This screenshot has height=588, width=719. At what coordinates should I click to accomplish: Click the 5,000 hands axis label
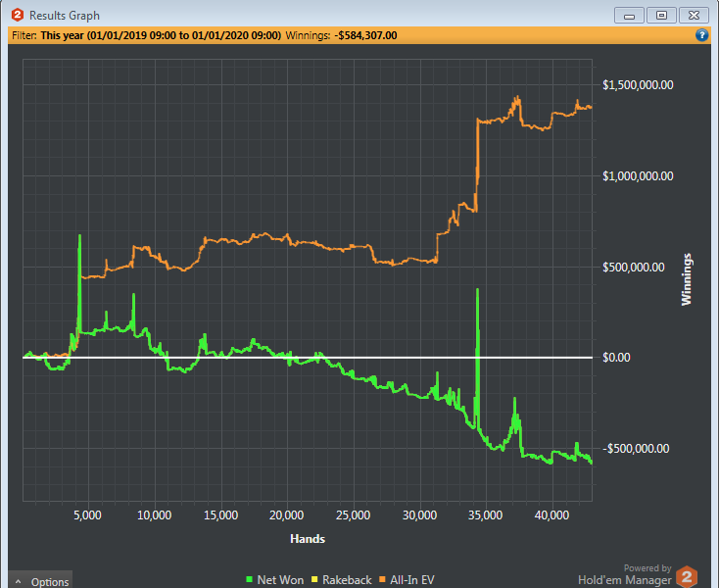click(x=87, y=515)
